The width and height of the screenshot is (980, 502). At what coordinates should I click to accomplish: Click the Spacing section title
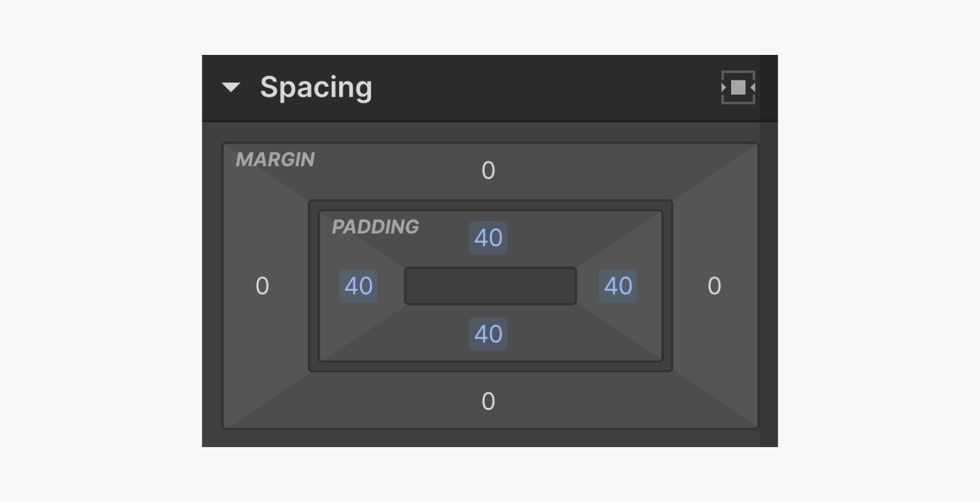316,88
